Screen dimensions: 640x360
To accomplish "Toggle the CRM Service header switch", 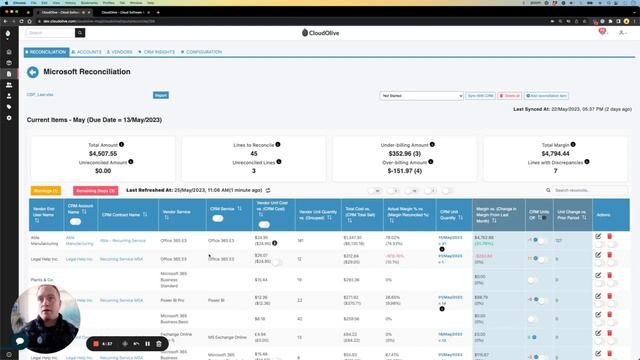I will (x=218, y=218).
